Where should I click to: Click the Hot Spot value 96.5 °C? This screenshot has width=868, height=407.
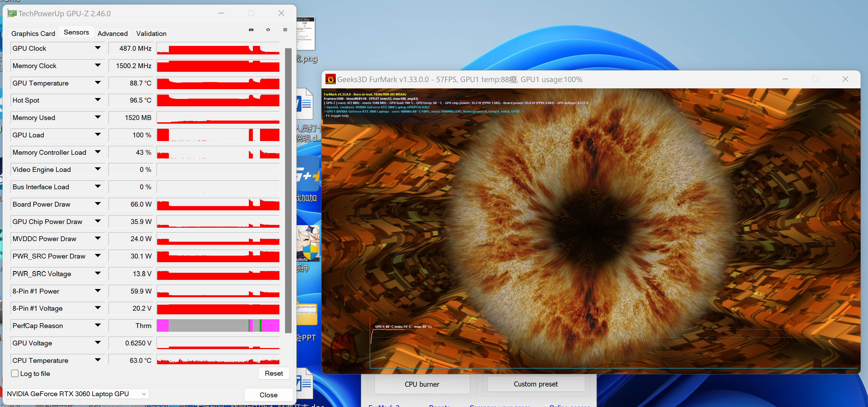coord(131,100)
